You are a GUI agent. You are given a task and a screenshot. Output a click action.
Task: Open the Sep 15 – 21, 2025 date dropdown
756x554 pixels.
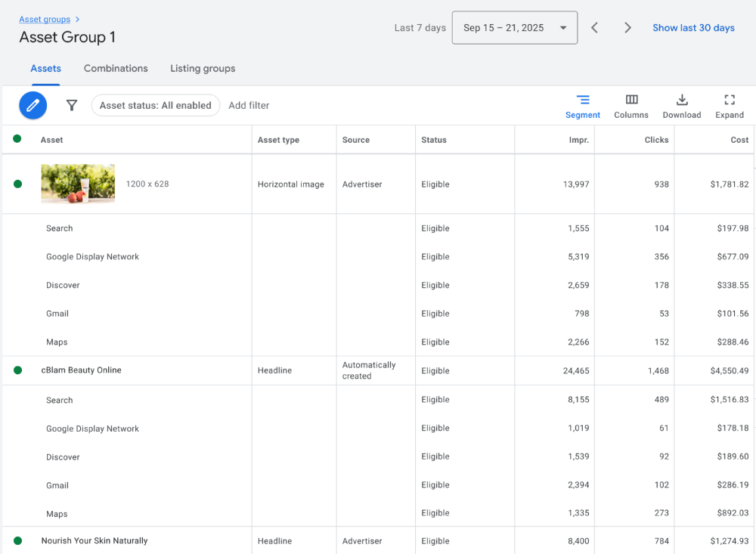pos(514,27)
